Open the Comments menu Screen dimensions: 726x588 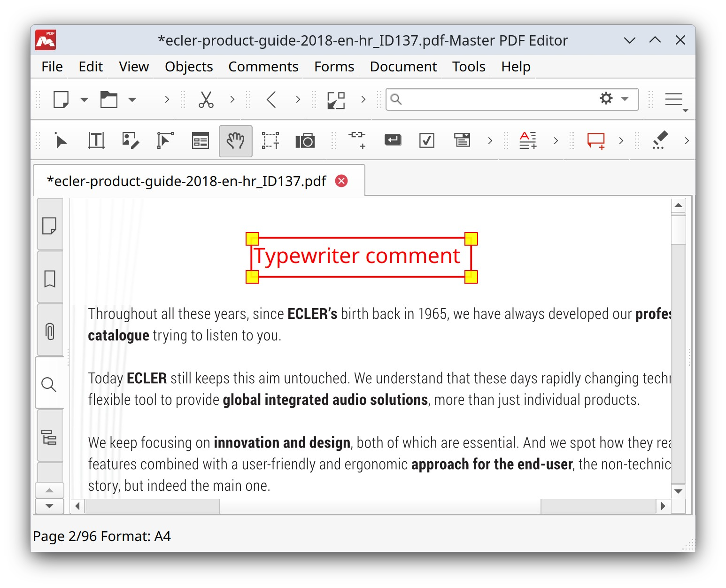tap(263, 67)
